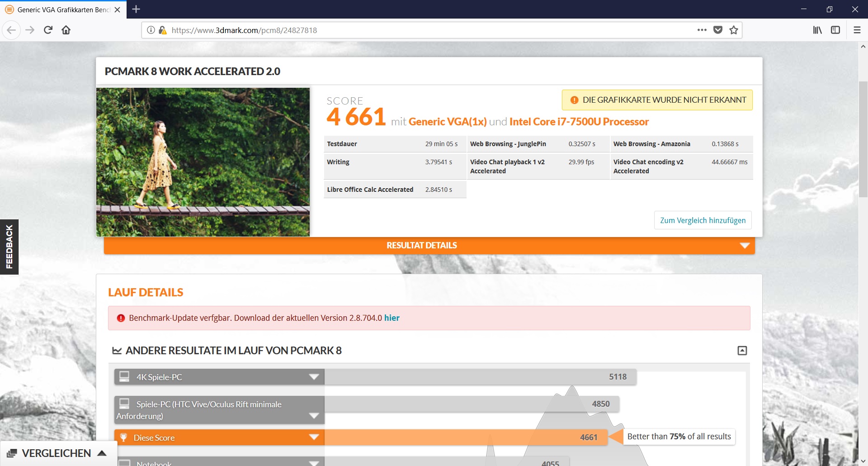Follow the 'hier' download link
868x466 pixels.
(392, 318)
